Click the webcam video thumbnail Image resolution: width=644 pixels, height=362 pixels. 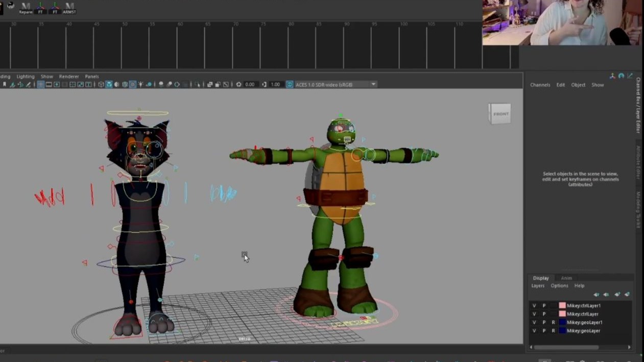(x=563, y=22)
